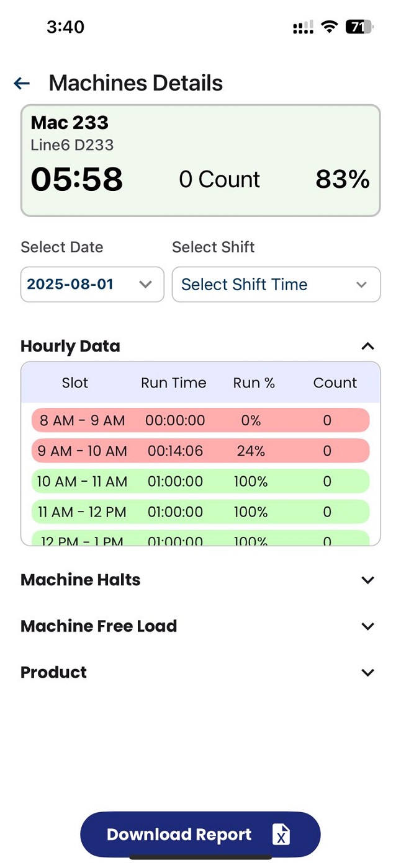The width and height of the screenshot is (401, 868).
Task: Open the Select Date dropdown
Action: 92,285
